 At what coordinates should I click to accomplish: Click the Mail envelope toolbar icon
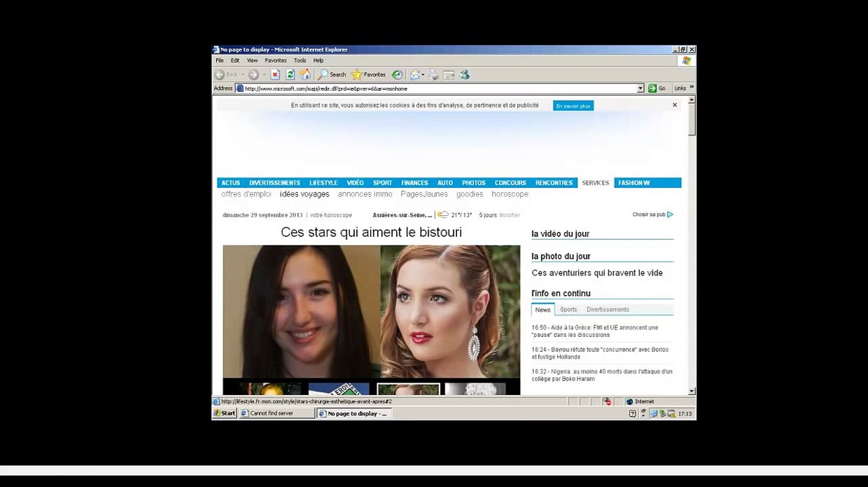tap(415, 74)
